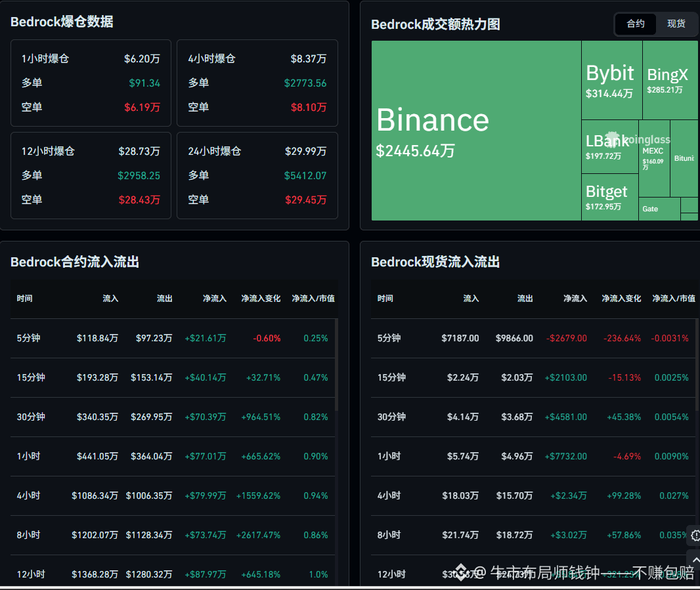Select the MEXC heatmap tile
The width and height of the screenshot is (700, 590).
click(654, 158)
